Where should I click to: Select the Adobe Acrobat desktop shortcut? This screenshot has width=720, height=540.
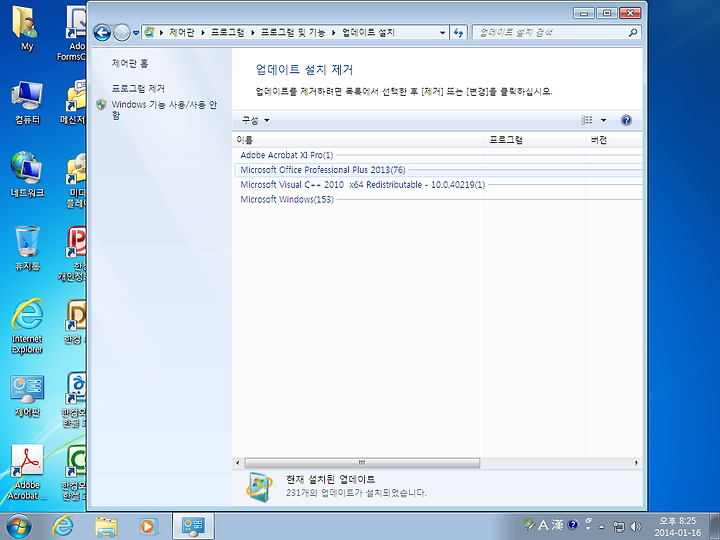coord(27,472)
